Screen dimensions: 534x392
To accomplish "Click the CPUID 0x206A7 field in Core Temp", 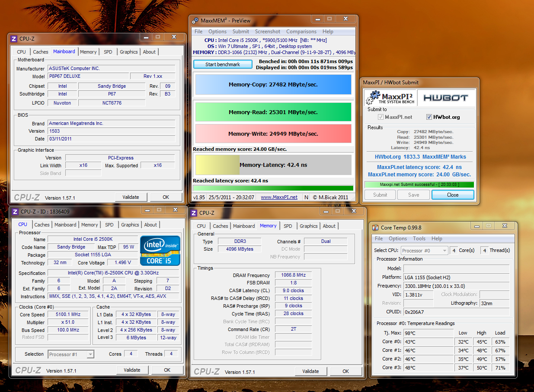I will (x=456, y=312).
